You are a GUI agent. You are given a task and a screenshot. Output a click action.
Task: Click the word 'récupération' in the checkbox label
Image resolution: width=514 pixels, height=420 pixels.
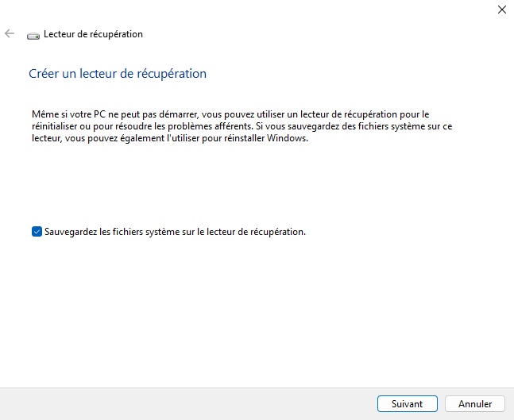click(279, 232)
